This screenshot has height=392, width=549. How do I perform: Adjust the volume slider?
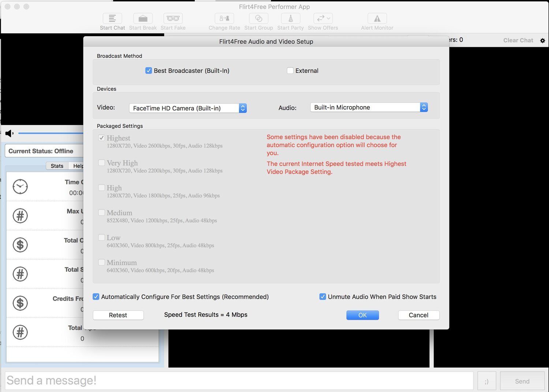pyautogui.click(x=51, y=133)
